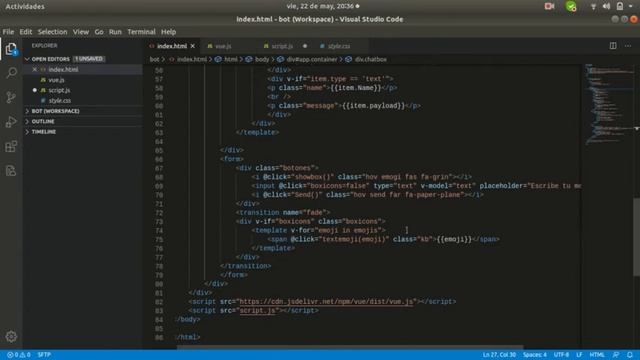Open the Manage settings gear icon

click(x=11, y=336)
